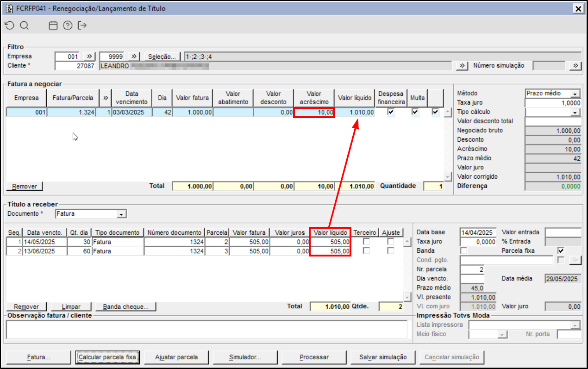
Task: Click the Data base field 14/04/2025
Action: pyautogui.click(x=478, y=232)
